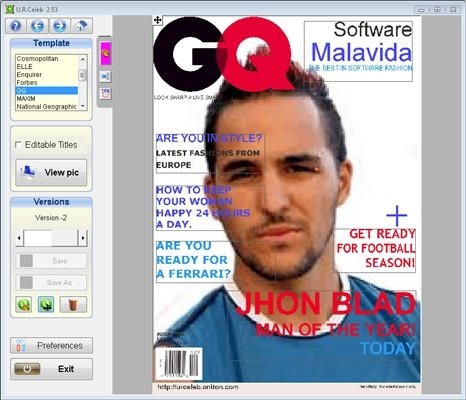Select National Geographic template
Image resolution: width=466 pixels, height=400 pixels.
click(x=46, y=107)
